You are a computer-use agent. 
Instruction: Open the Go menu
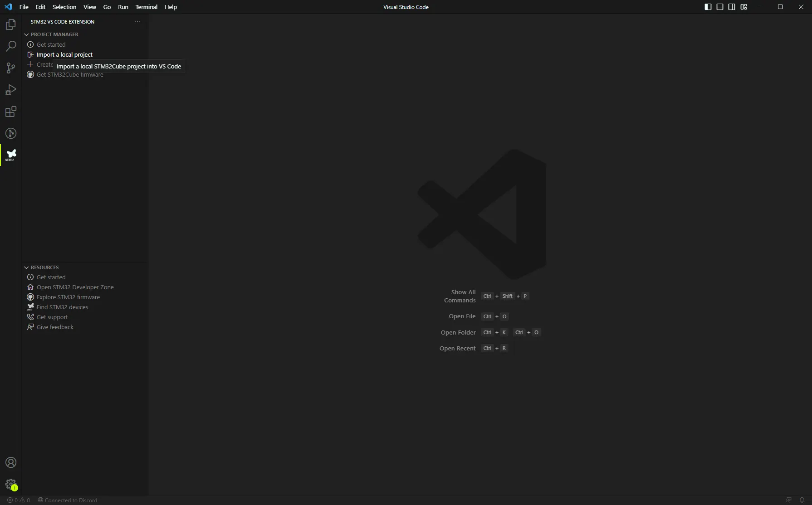(107, 7)
